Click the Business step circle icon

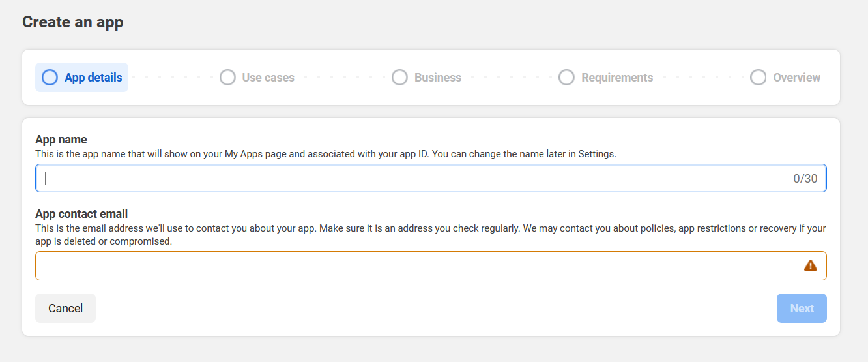point(399,78)
